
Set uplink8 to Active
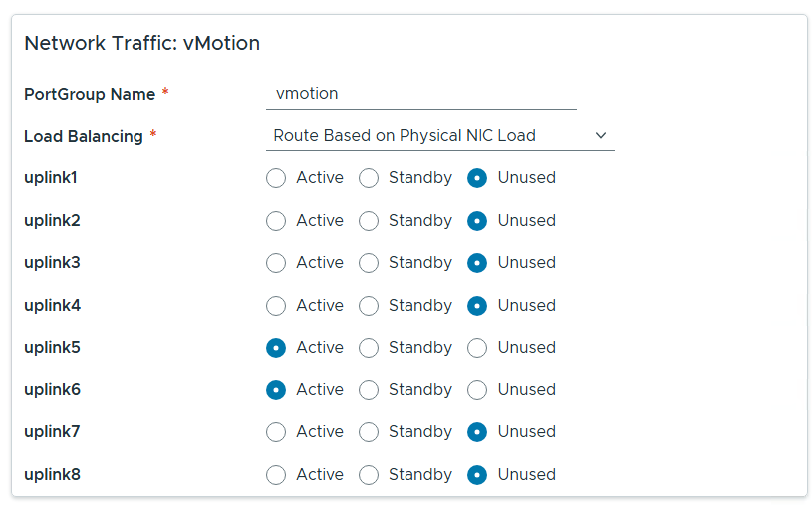[276, 475]
